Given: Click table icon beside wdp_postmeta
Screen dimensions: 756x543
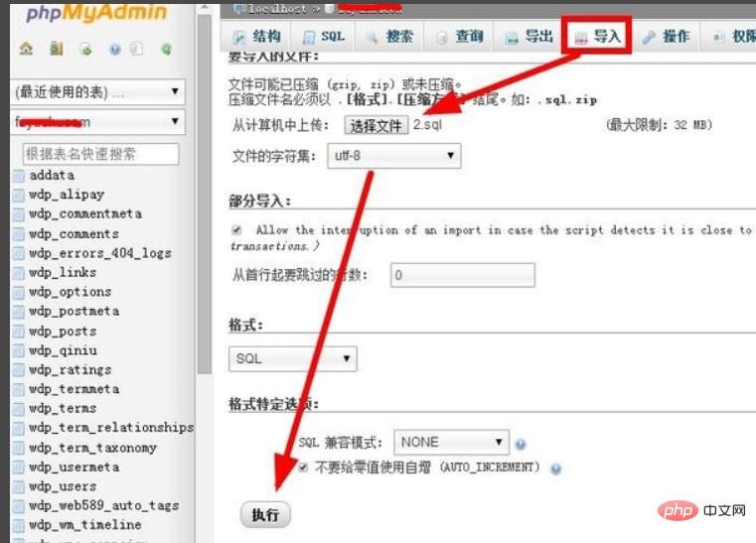Looking at the screenshot, I should point(19,312).
